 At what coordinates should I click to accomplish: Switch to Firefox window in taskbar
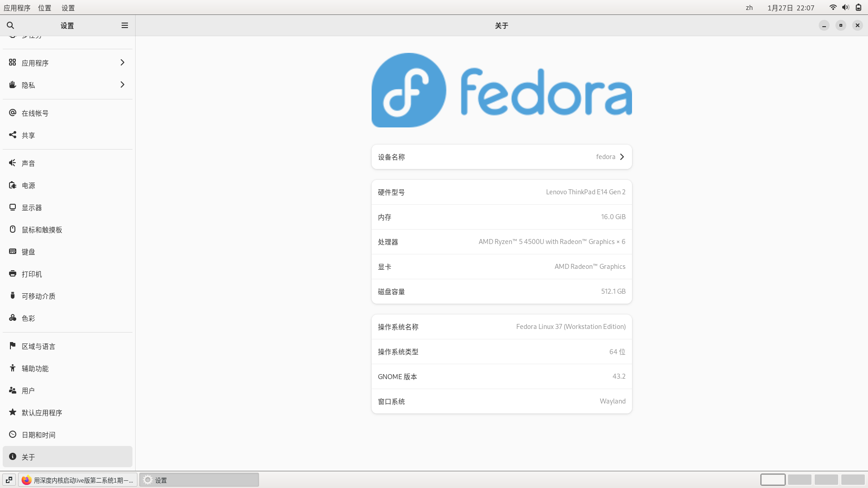point(77,480)
